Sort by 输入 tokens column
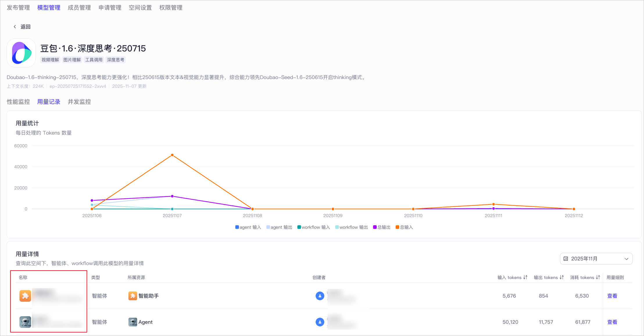Image resolution: width=644 pixels, height=336 pixels. (x=525, y=278)
